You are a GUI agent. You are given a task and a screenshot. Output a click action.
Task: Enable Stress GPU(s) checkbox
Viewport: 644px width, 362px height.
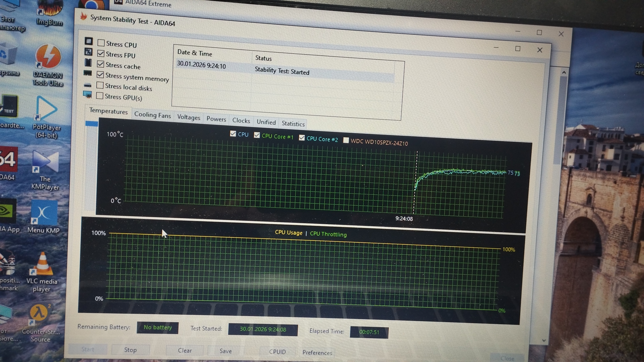tap(100, 96)
